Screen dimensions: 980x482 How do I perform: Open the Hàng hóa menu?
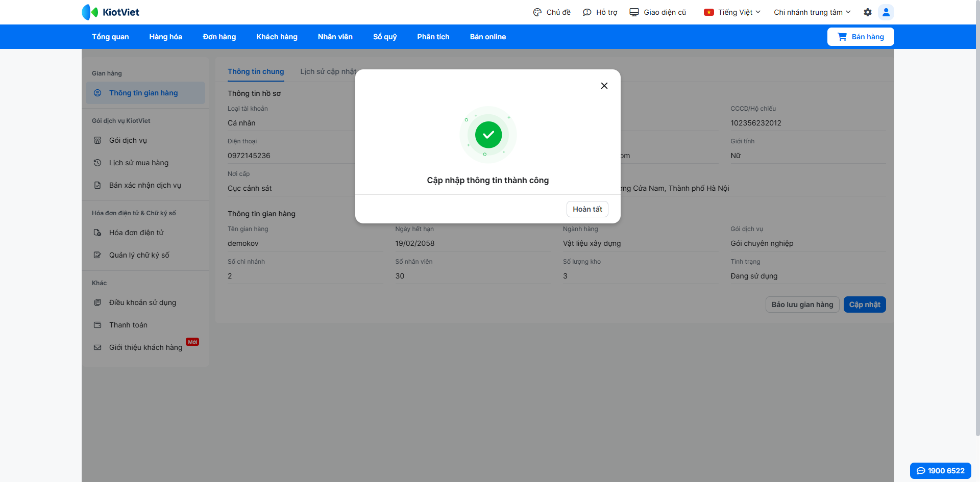click(165, 37)
